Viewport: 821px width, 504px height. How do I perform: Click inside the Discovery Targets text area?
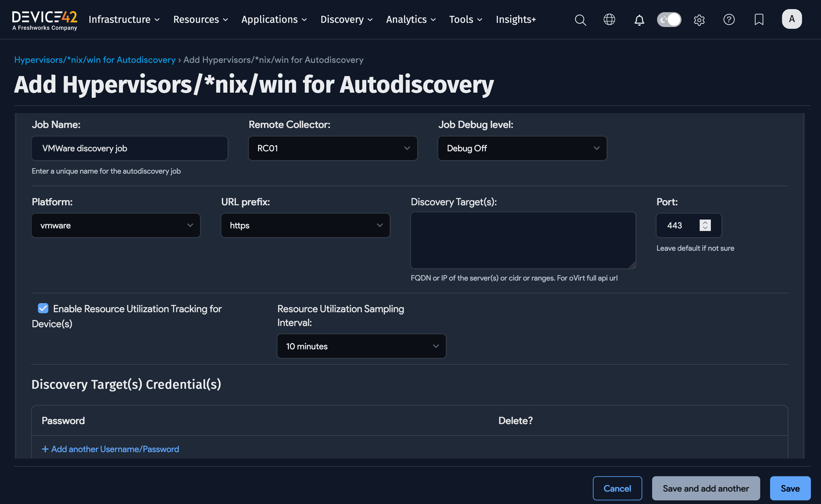click(x=522, y=240)
